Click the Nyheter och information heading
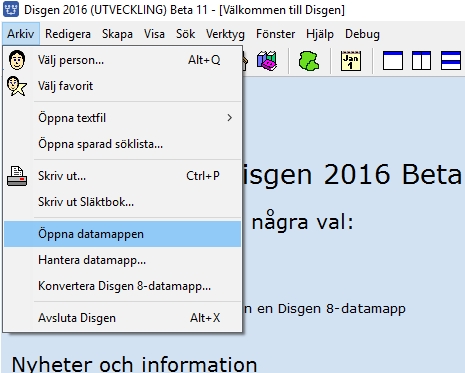This screenshot has height=373, width=465. [134, 364]
